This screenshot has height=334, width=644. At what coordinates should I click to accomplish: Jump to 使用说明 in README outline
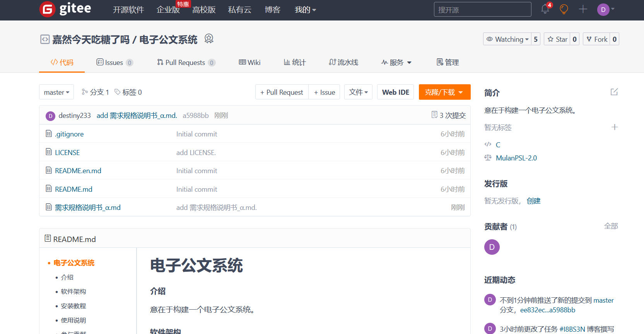(73, 320)
